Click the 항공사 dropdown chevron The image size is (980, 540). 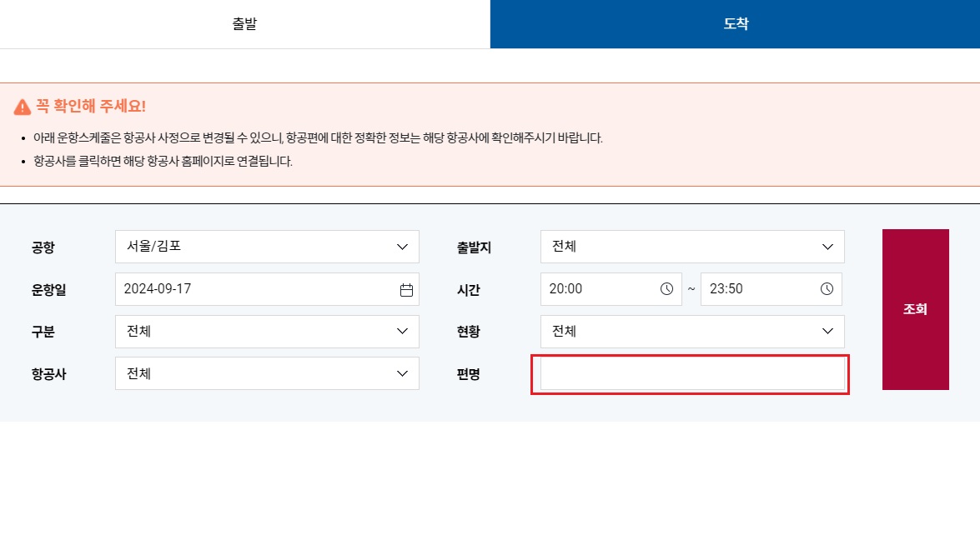click(403, 373)
